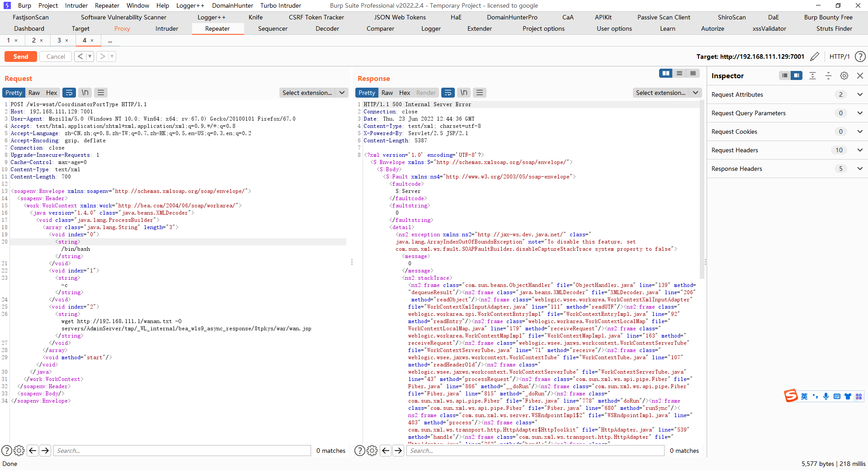Open Response search help icon

360,451
